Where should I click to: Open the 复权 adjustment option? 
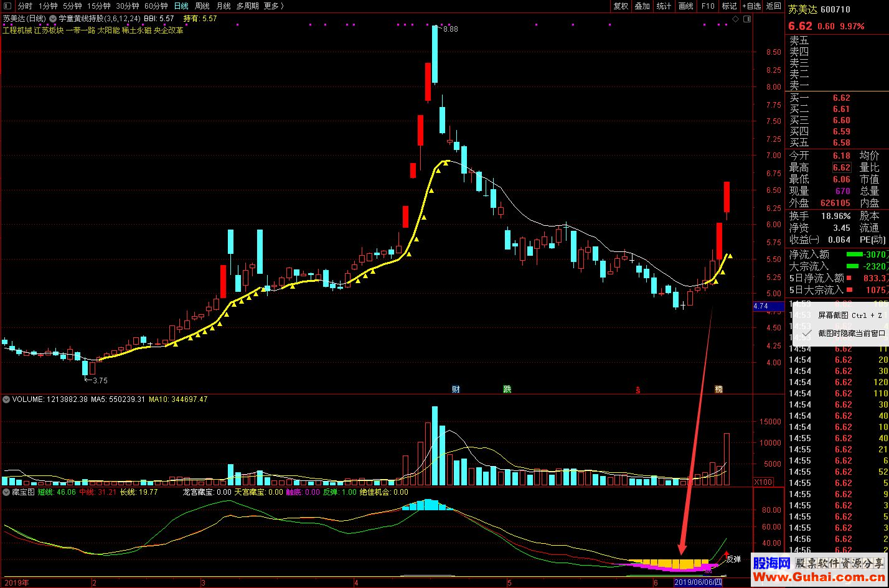point(621,6)
